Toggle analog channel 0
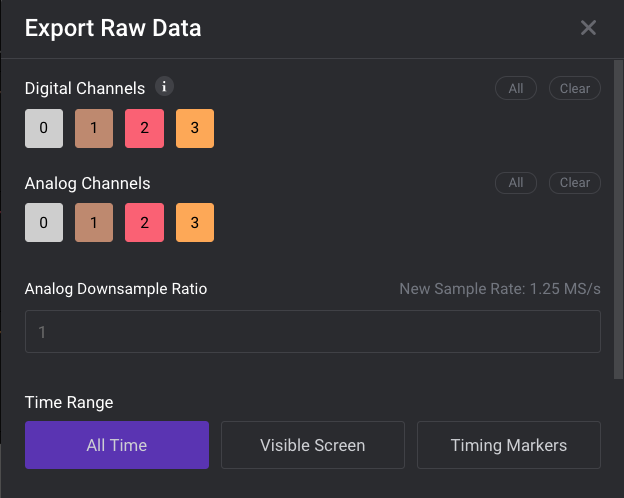This screenshot has width=624, height=498. [x=44, y=223]
